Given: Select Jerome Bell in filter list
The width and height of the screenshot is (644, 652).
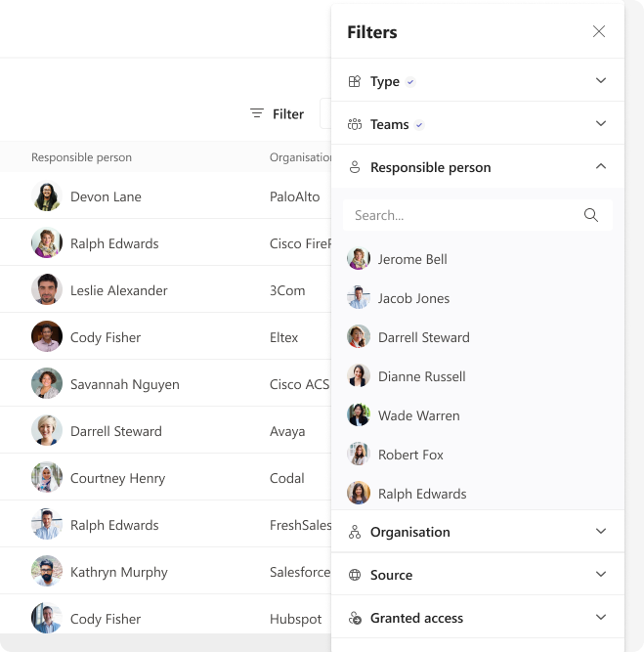Looking at the screenshot, I should pyautogui.click(x=411, y=259).
